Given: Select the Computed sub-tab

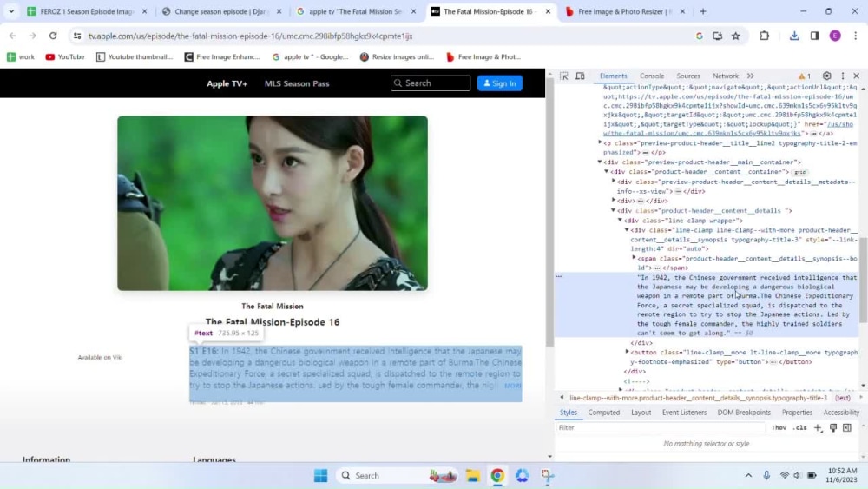Looking at the screenshot, I should (603, 413).
